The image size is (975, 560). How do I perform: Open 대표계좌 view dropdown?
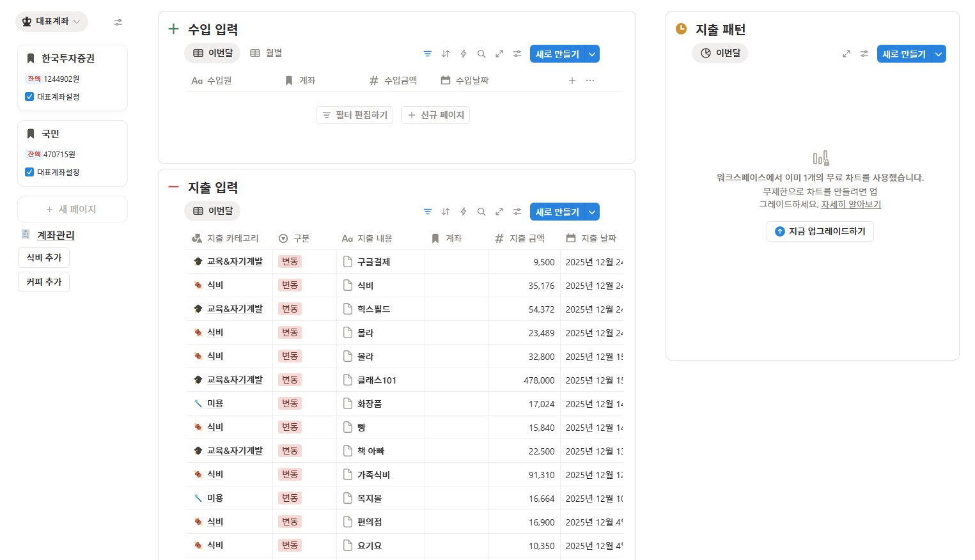tap(52, 21)
